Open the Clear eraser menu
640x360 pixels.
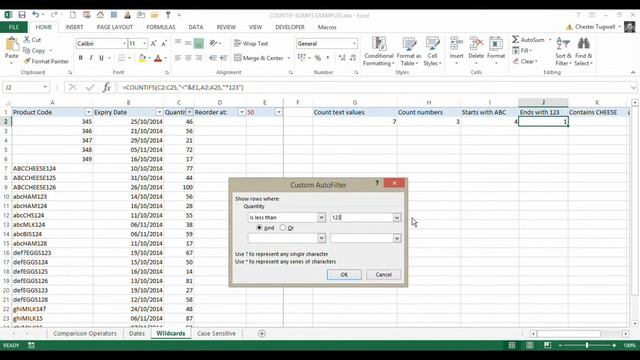(x=524, y=61)
